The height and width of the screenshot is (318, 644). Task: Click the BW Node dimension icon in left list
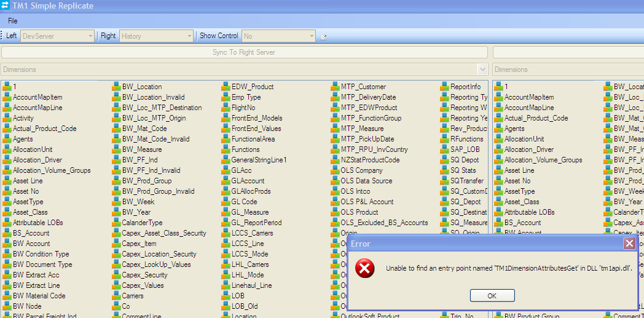click(6, 306)
